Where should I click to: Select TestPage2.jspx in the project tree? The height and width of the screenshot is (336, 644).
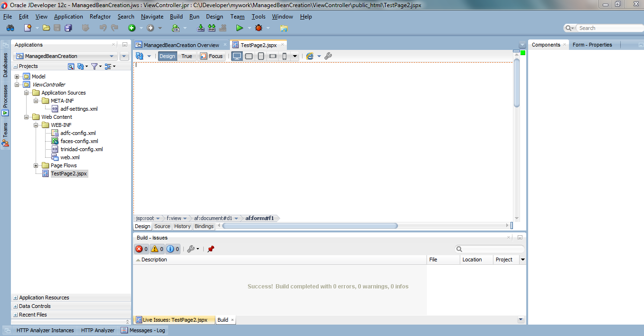69,173
